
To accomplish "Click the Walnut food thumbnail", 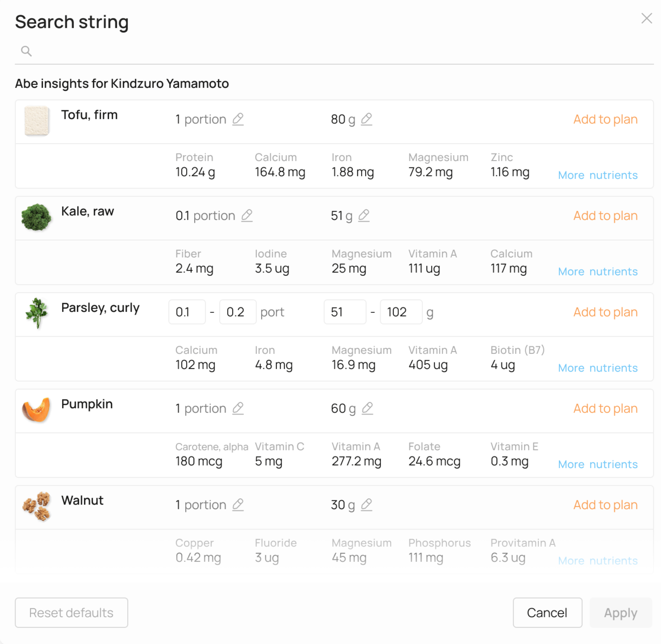I will [x=37, y=506].
